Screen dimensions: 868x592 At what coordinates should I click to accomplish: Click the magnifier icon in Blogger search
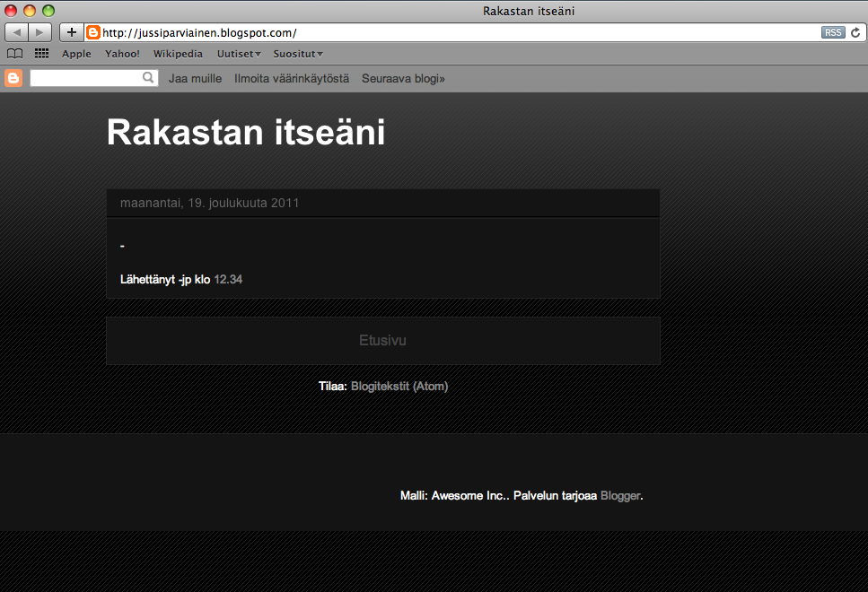click(148, 77)
